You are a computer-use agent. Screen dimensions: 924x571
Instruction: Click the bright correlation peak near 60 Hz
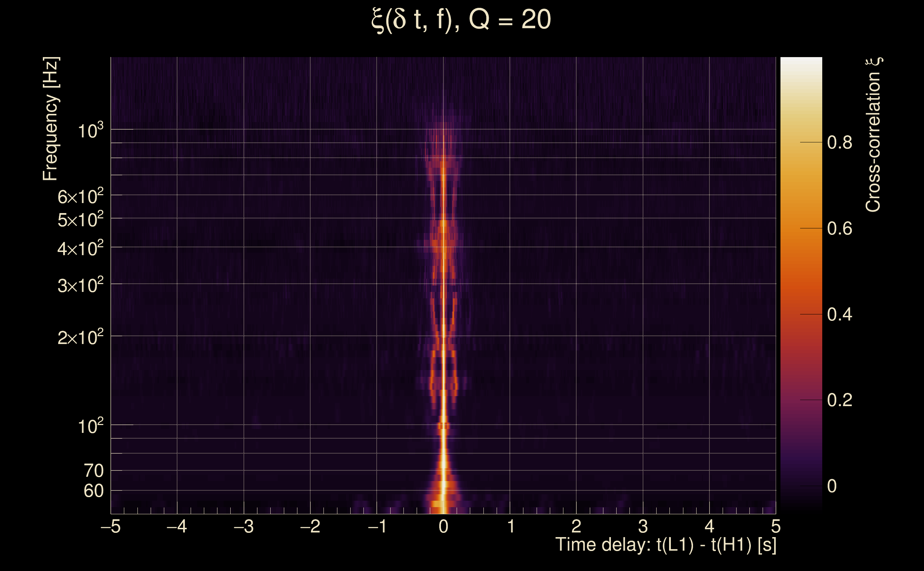pyautogui.click(x=444, y=485)
